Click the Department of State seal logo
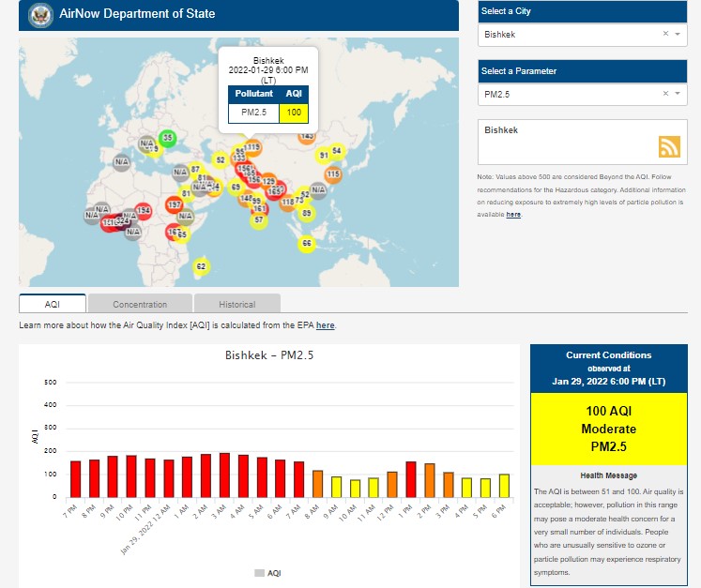The width and height of the screenshot is (701, 588). [x=40, y=14]
